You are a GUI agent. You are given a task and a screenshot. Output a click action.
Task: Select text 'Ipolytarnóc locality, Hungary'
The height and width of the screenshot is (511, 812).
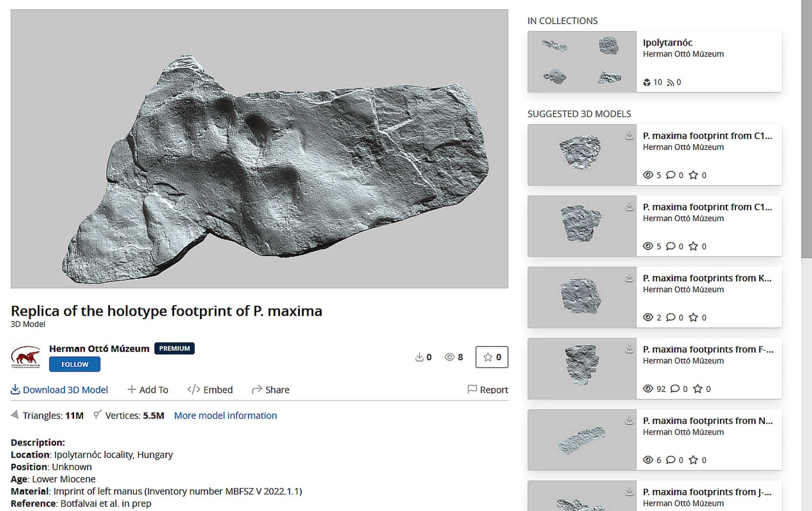pos(113,455)
